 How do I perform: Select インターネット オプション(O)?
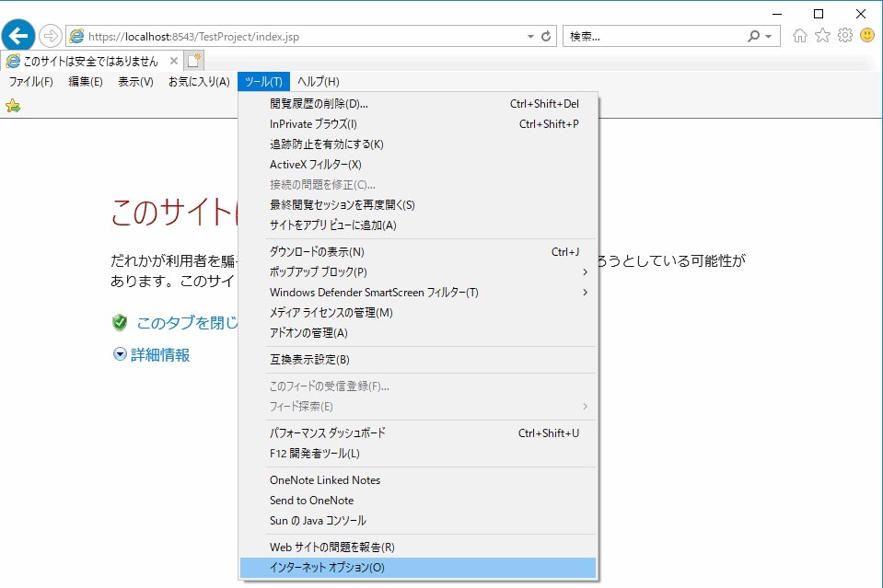(x=418, y=568)
